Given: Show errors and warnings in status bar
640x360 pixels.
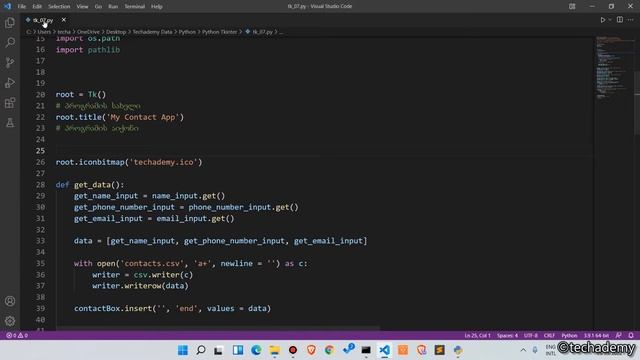Looking at the screenshot, I should 17,336.
